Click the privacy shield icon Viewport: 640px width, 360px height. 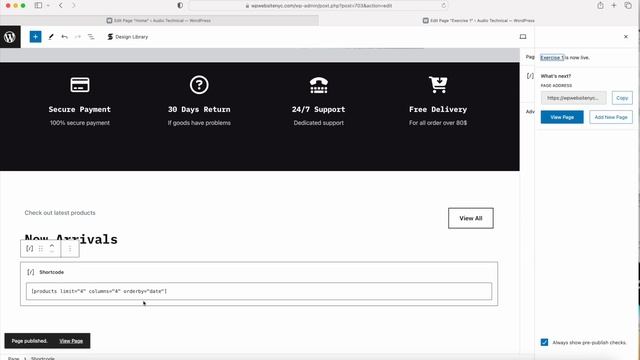pos(180,5)
